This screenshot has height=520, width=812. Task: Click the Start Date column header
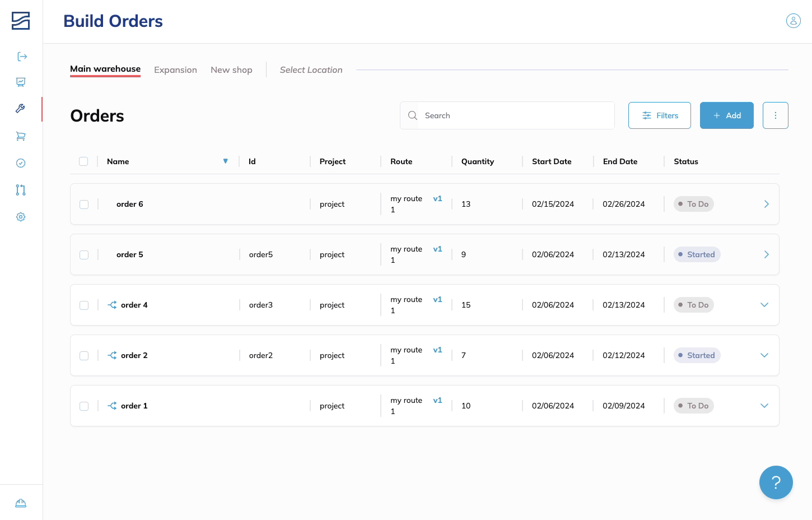(552, 161)
